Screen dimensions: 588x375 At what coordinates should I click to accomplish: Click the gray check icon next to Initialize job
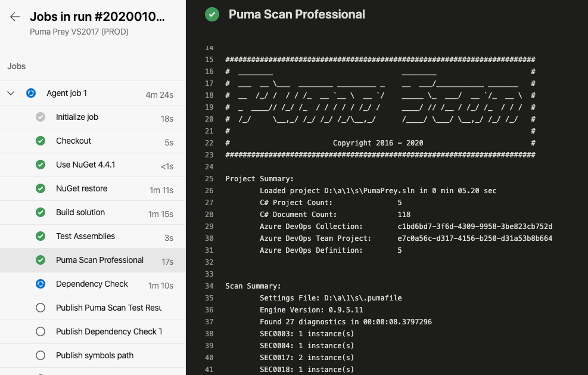(x=40, y=117)
